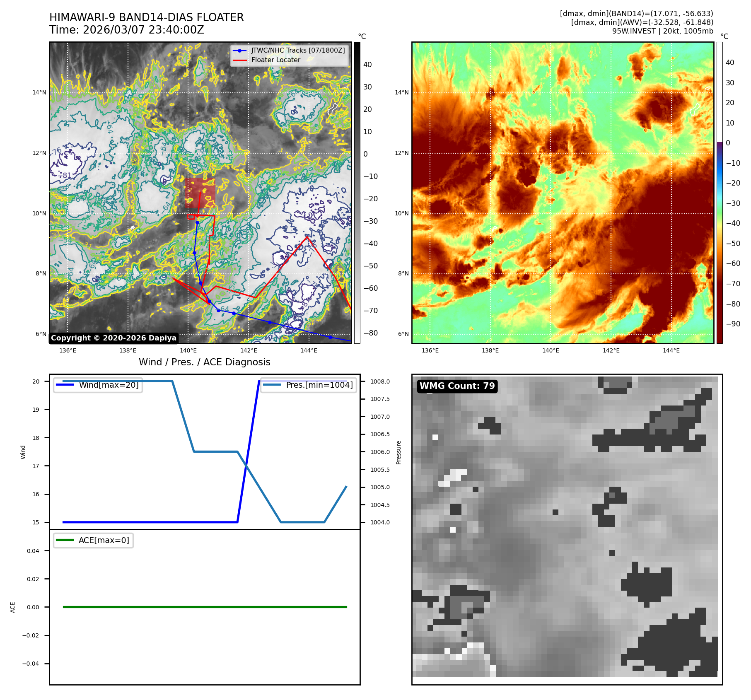Click the 95W.INVEST storm info text
The height and width of the screenshot is (700, 751).
662,31
